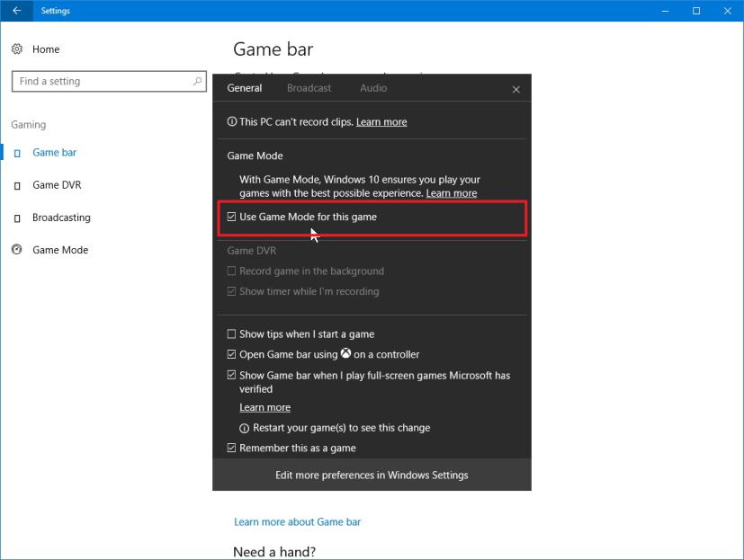The image size is (744, 560).
Task: Select the Game DVR sidebar icon
Action: tap(17, 185)
